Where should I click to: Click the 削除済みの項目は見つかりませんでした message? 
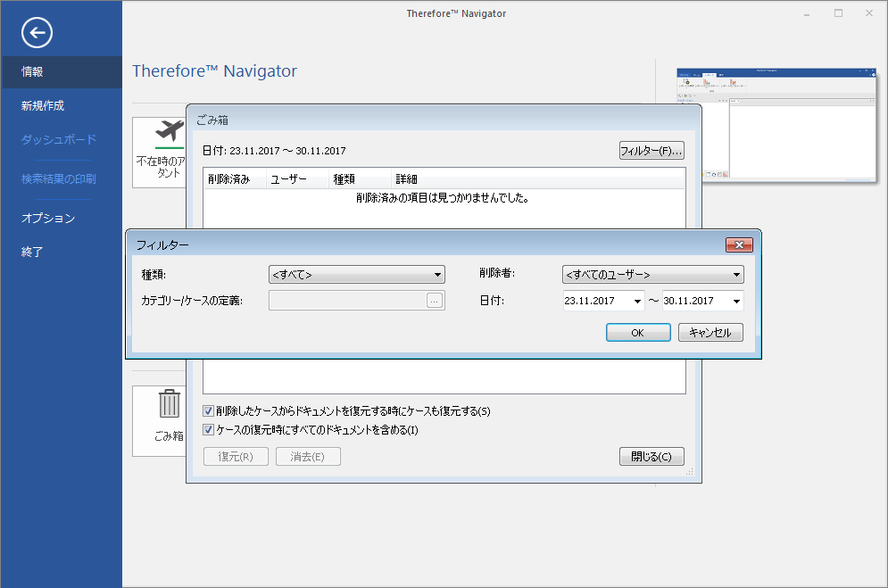(x=443, y=198)
